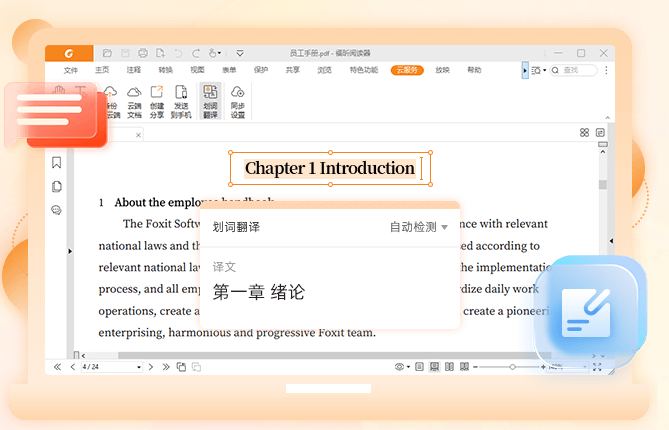This screenshot has height=430, width=669.
Task: Toggle facing two-page view mode
Action: [449, 366]
